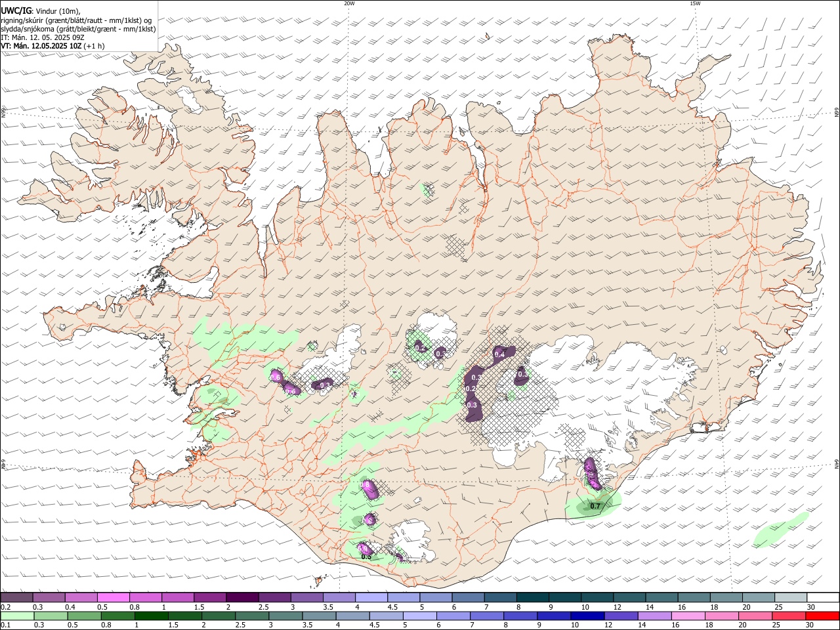Click the 'slydda/snjókoma' legend description line
Image resolution: width=840 pixels, height=630 pixels.
(x=78, y=28)
